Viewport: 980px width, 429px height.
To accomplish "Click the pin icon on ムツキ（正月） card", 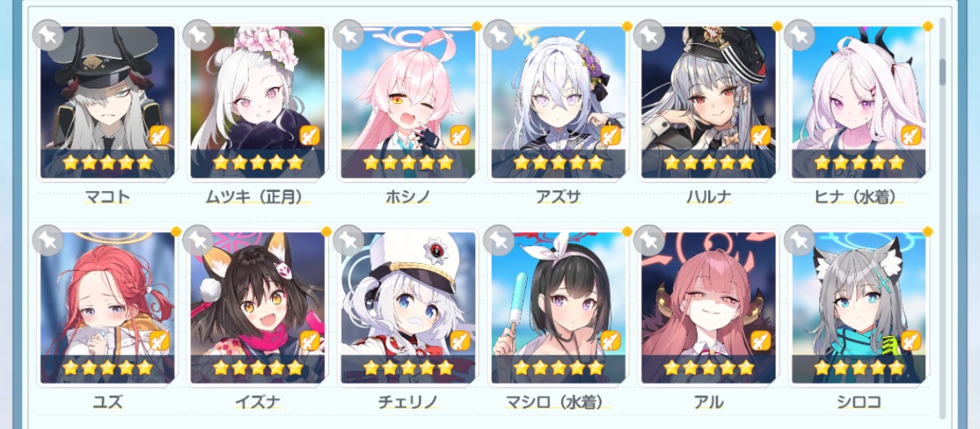I will coord(198,35).
